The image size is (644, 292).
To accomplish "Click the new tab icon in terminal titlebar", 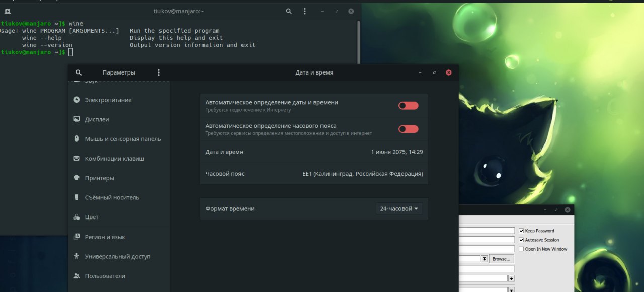I will (x=7, y=11).
